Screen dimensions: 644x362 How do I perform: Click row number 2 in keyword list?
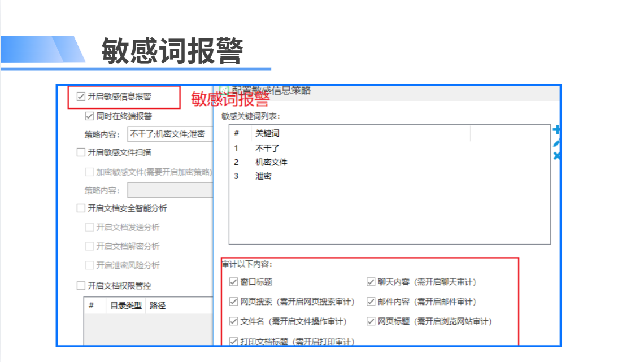tap(236, 162)
